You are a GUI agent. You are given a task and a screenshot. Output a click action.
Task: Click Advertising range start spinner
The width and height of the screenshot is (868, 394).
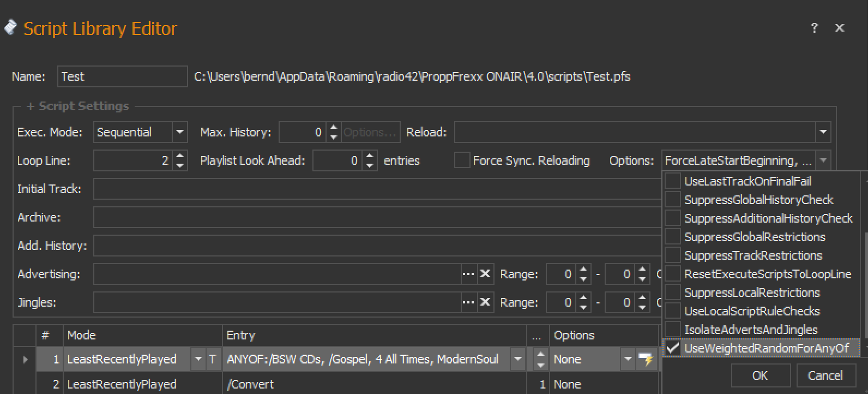tap(583, 274)
